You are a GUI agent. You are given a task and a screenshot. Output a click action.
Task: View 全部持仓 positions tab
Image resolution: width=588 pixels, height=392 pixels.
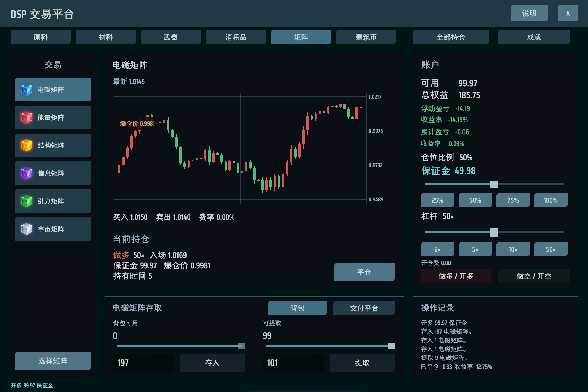click(x=451, y=37)
